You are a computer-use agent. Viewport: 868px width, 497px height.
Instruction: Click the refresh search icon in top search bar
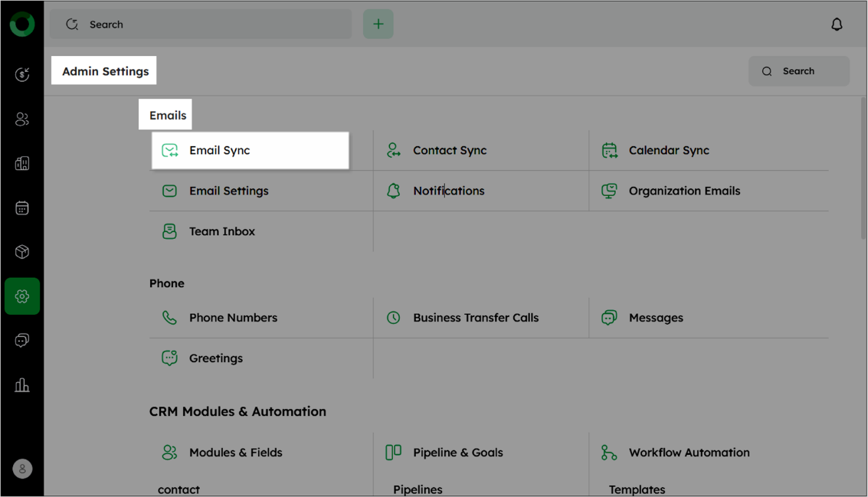coord(72,25)
